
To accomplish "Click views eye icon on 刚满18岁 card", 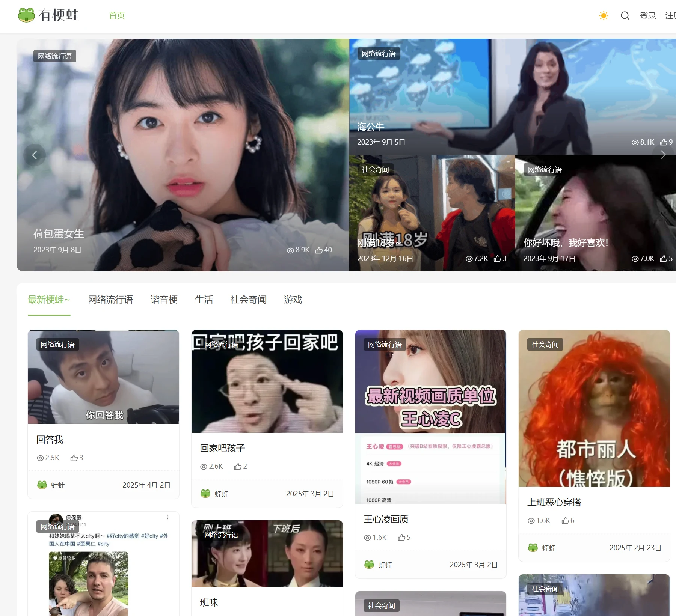I will tap(469, 259).
